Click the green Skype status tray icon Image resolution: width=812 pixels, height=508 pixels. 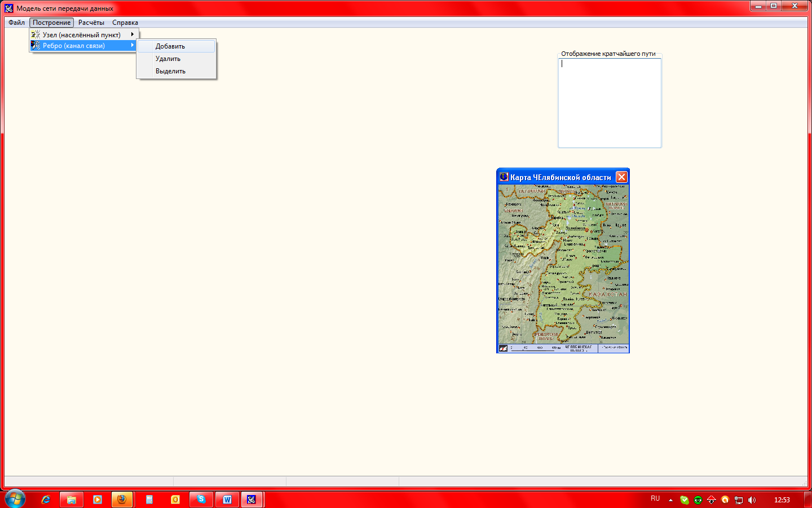pyautogui.click(x=685, y=500)
